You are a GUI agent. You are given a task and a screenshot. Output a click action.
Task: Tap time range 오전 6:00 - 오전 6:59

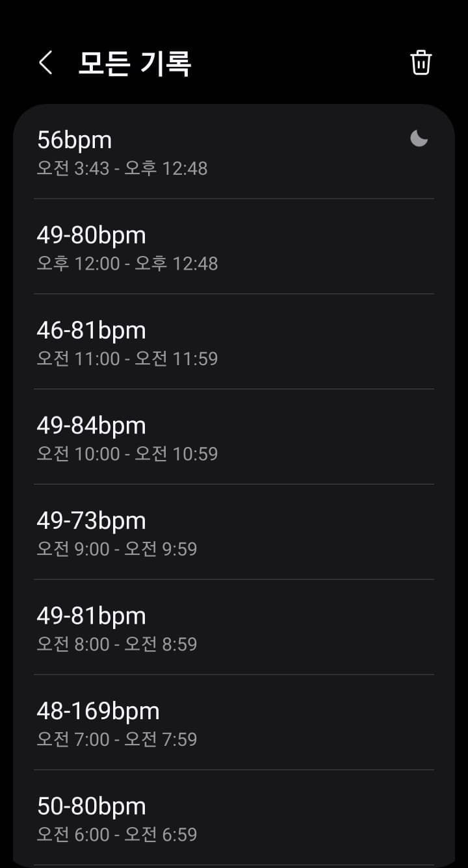click(x=117, y=834)
